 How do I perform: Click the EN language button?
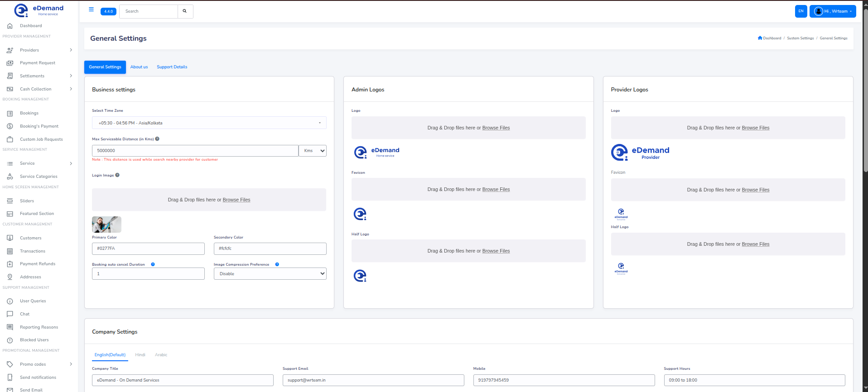coord(800,11)
